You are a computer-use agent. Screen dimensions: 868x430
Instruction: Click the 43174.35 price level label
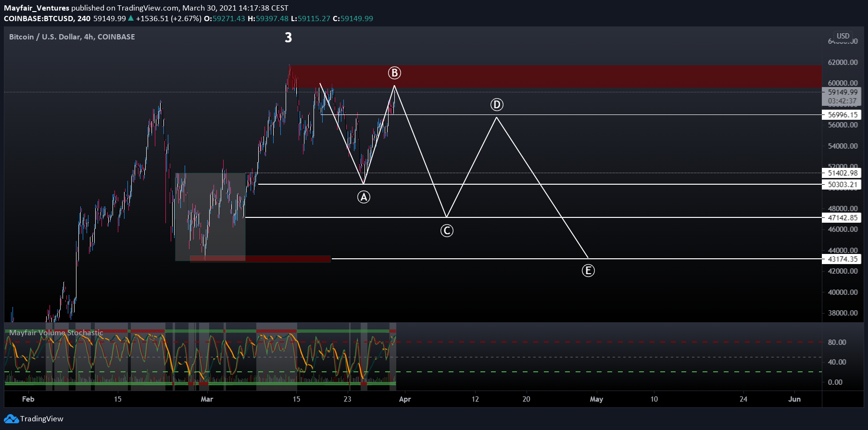[x=842, y=259]
